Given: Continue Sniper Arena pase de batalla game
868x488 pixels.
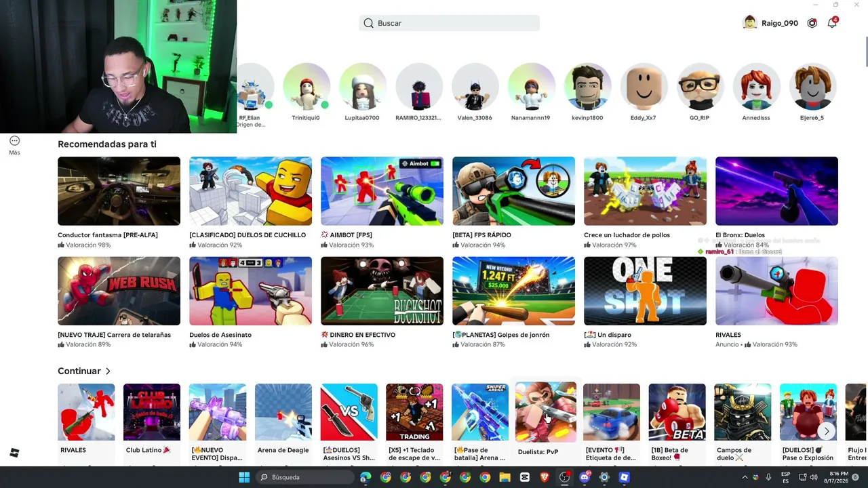Looking at the screenshot, I should pyautogui.click(x=480, y=412).
